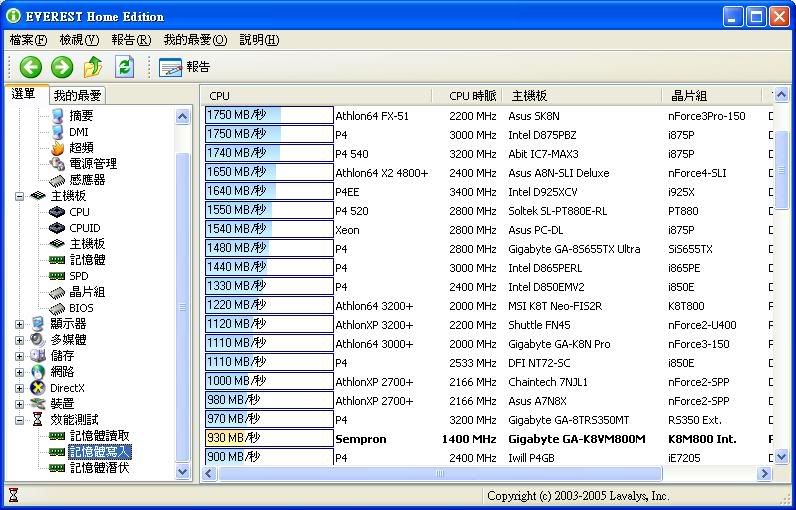Go up one level with Up icon
This screenshot has width=796, height=510.
click(93, 67)
